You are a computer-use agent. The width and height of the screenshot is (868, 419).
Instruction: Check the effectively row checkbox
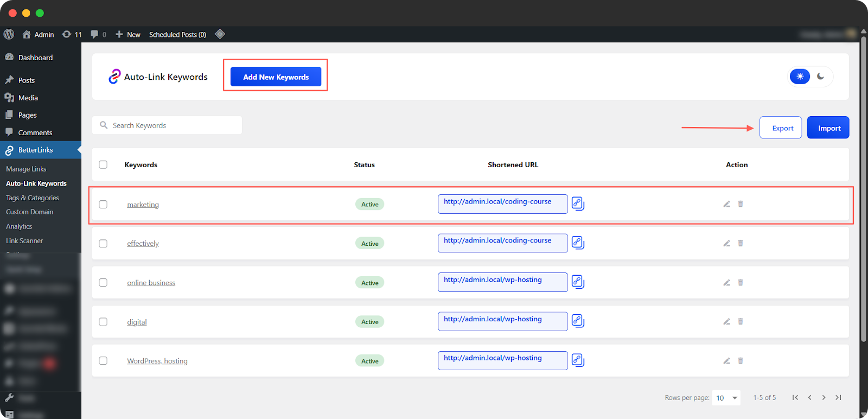pyautogui.click(x=103, y=243)
